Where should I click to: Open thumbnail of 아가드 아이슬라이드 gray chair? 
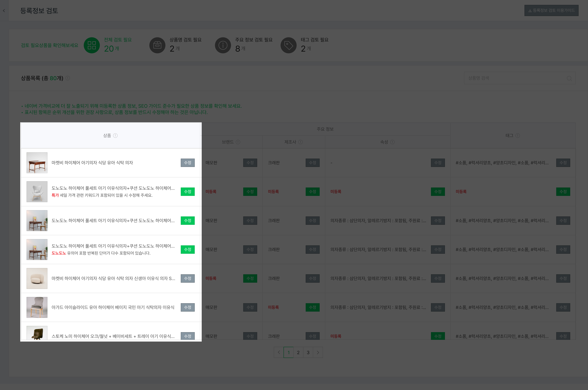point(37,307)
